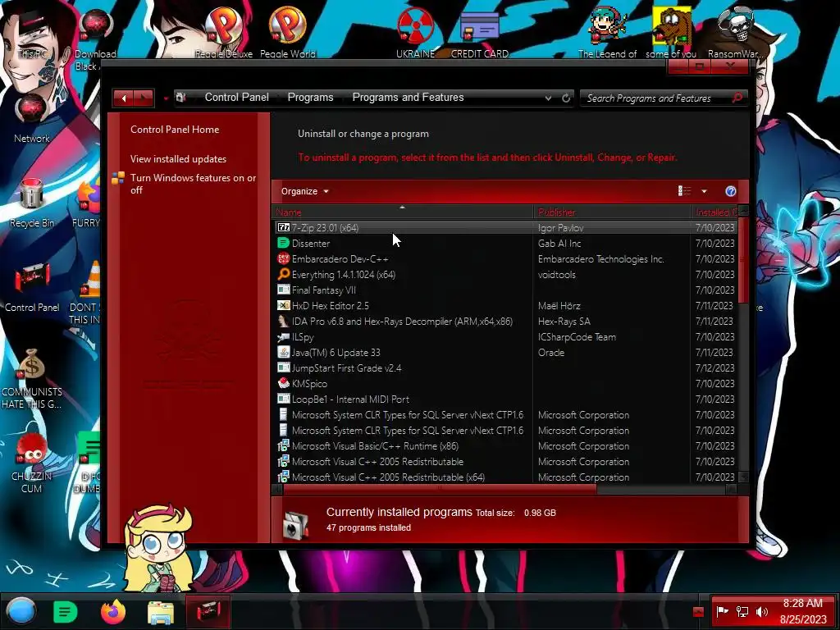Launch Firefox from the taskbar
The width and height of the screenshot is (840, 630).
click(x=113, y=612)
